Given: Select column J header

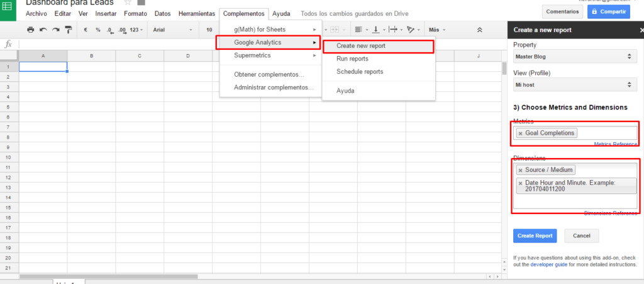Looking at the screenshot, I should point(478,55).
